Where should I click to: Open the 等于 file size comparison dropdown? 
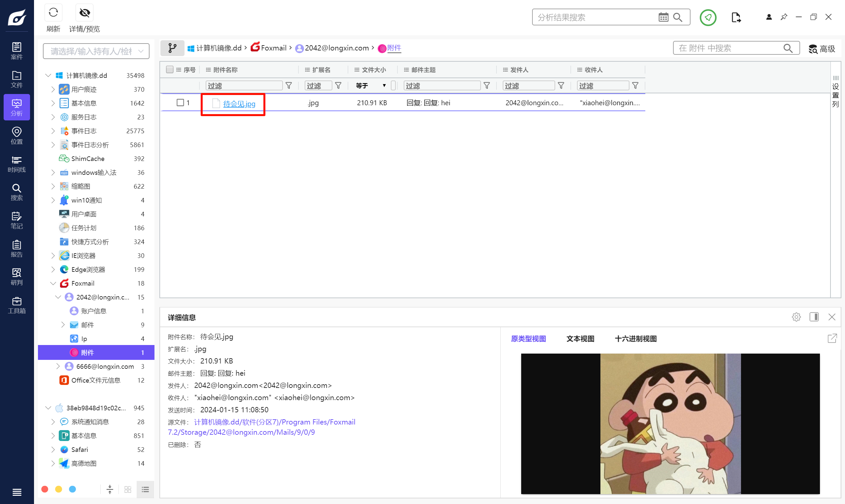tap(371, 85)
